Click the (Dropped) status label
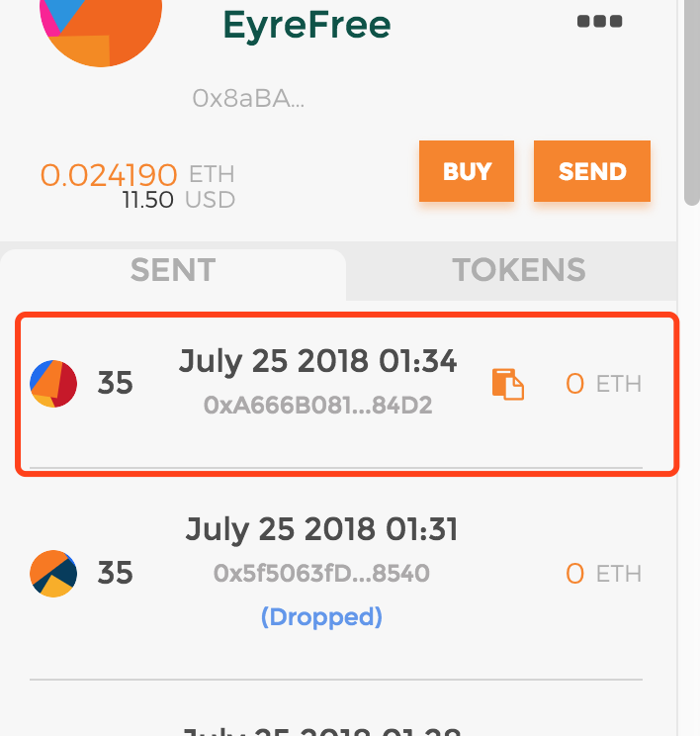700x736 pixels. (321, 616)
